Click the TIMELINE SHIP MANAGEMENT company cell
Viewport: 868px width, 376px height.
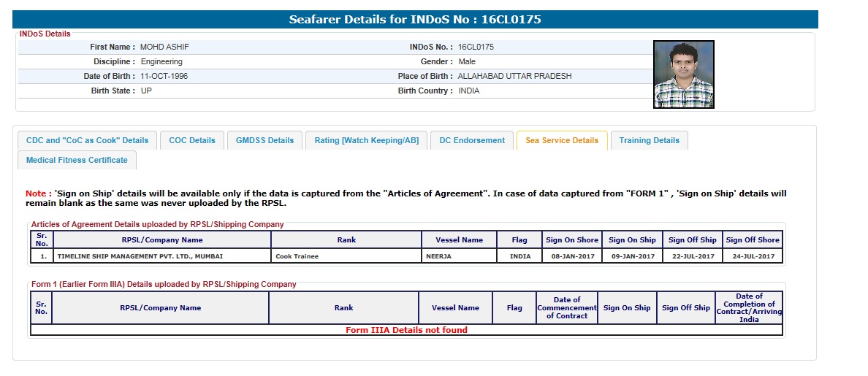pyautogui.click(x=140, y=256)
